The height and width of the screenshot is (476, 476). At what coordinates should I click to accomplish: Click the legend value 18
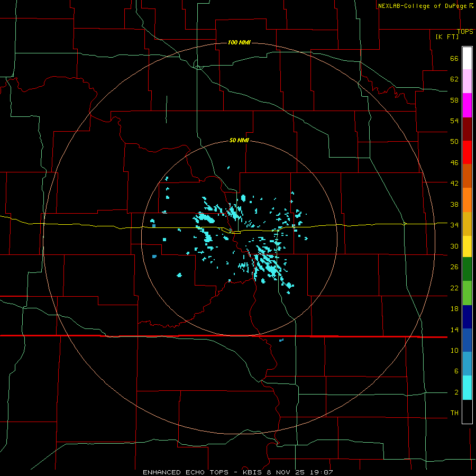pyautogui.click(x=454, y=308)
